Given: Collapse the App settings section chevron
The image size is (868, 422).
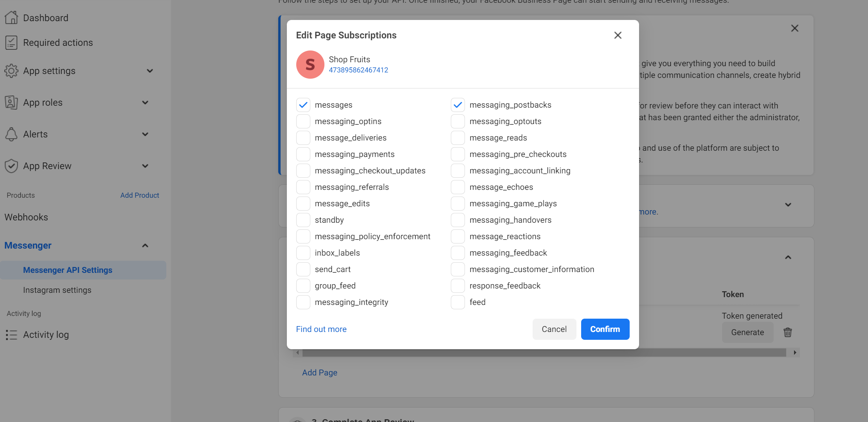Looking at the screenshot, I should point(150,71).
